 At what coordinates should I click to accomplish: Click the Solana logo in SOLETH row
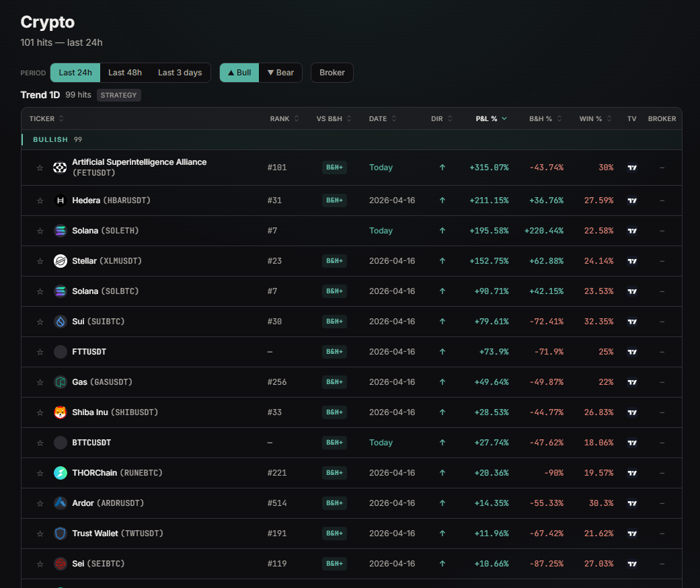click(61, 231)
